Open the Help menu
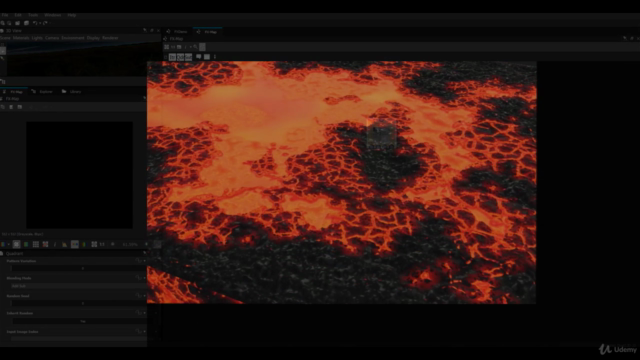The image size is (640, 360). (x=72, y=15)
